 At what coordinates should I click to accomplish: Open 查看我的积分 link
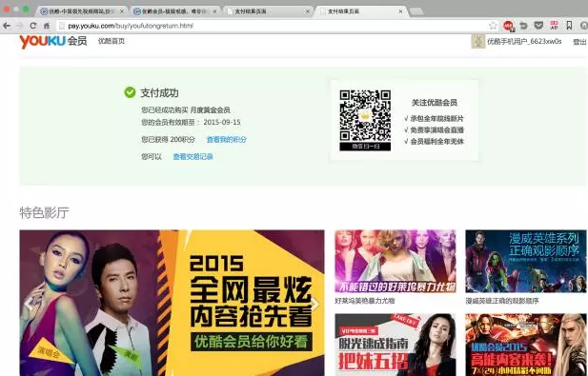[x=227, y=140]
